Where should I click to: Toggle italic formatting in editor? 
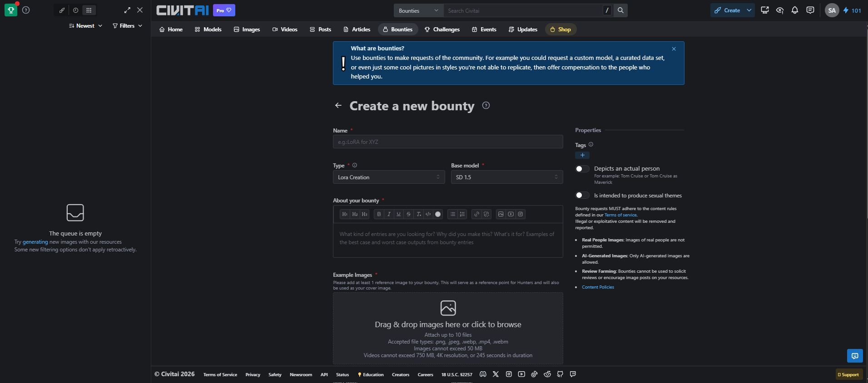coord(389,214)
